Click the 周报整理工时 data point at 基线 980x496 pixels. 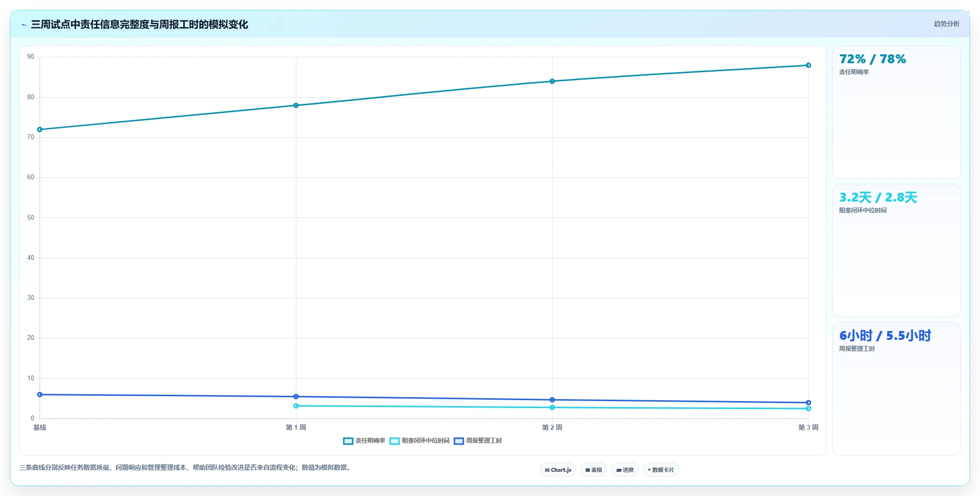pyautogui.click(x=40, y=395)
